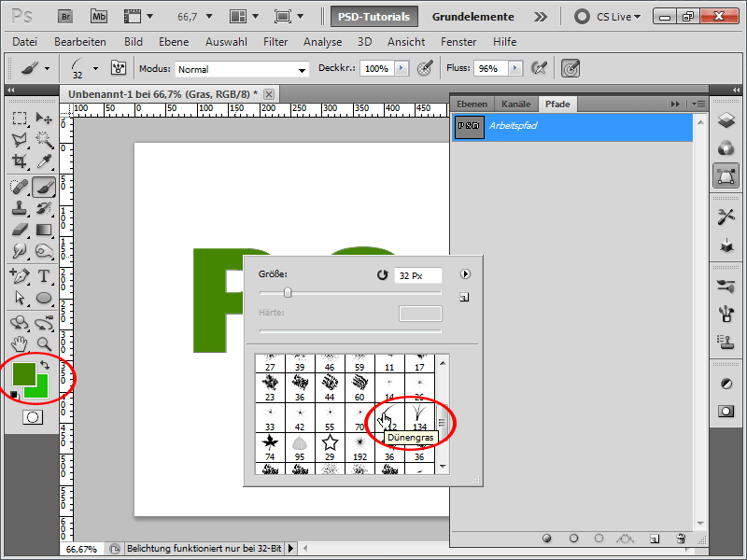Reset brush to original size
The image size is (747, 560).
click(x=382, y=274)
